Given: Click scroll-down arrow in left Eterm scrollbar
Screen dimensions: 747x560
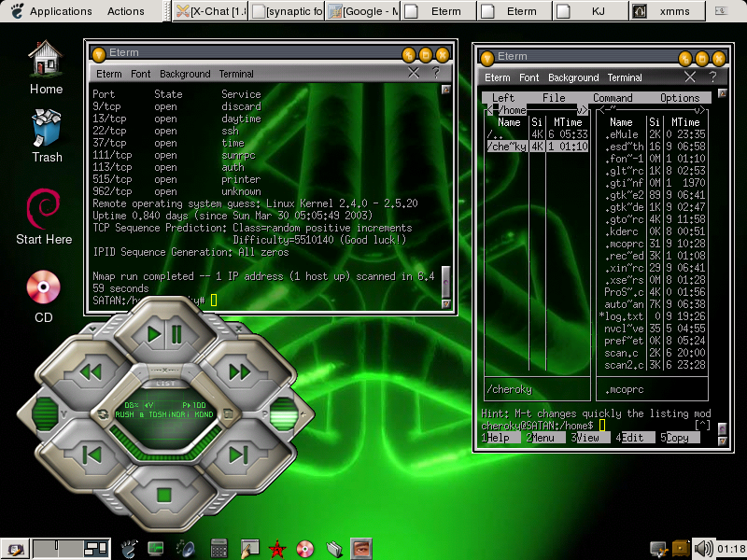Looking at the screenshot, I should (x=446, y=303).
